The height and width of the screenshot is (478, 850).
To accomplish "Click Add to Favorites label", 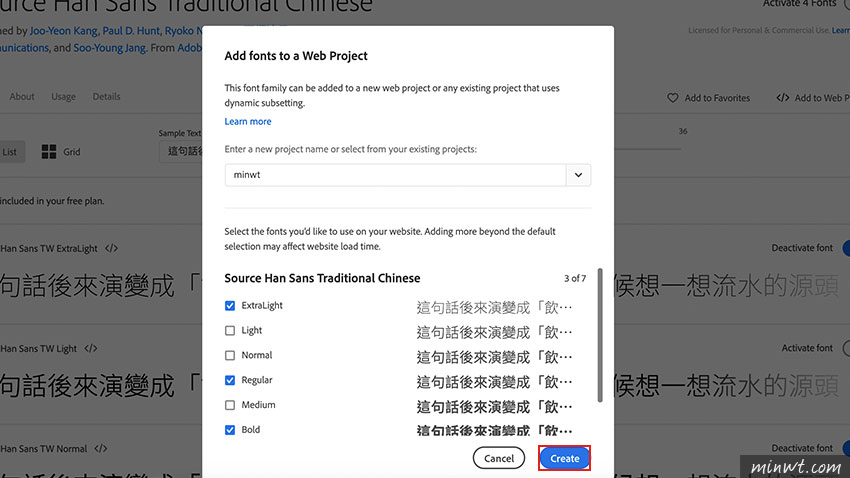I will pyautogui.click(x=717, y=98).
